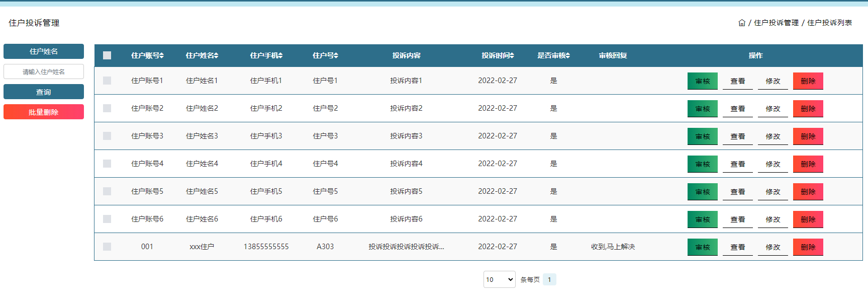Click the 住户手机6 cell

click(x=266, y=219)
